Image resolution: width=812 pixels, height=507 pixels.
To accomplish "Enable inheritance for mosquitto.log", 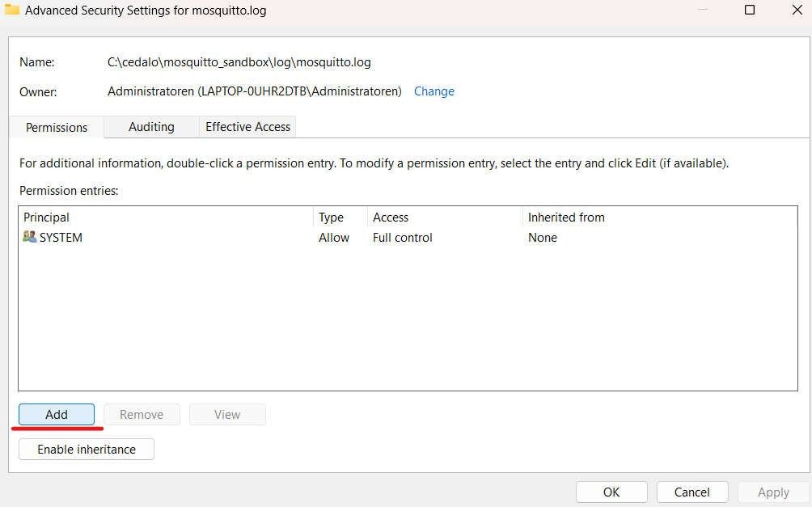I will (x=86, y=449).
